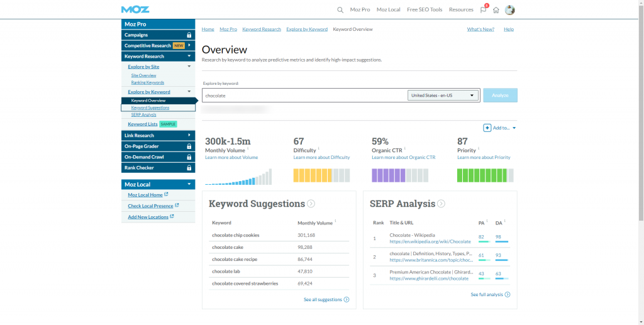This screenshot has height=325, width=644.
Task: Click the On-Demand Crawl lock icon
Action: click(x=189, y=157)
